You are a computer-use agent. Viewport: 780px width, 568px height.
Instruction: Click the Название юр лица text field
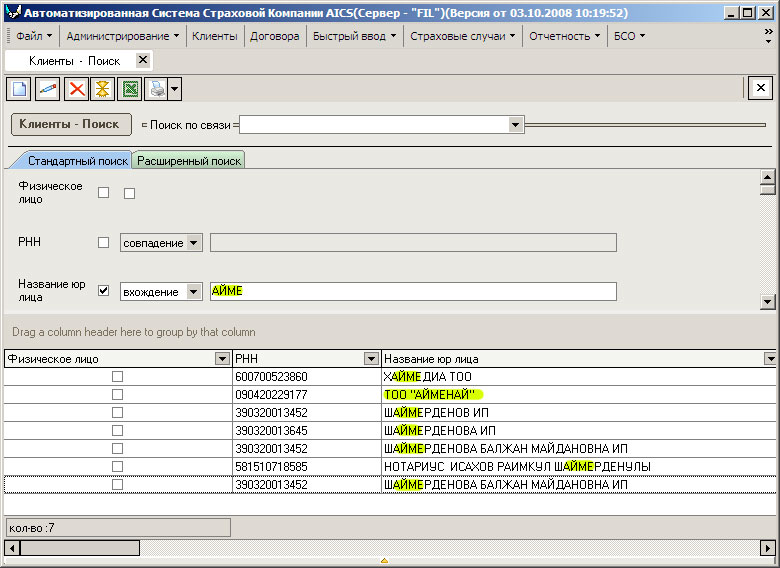pyautogui.click(x=412, y=291)
